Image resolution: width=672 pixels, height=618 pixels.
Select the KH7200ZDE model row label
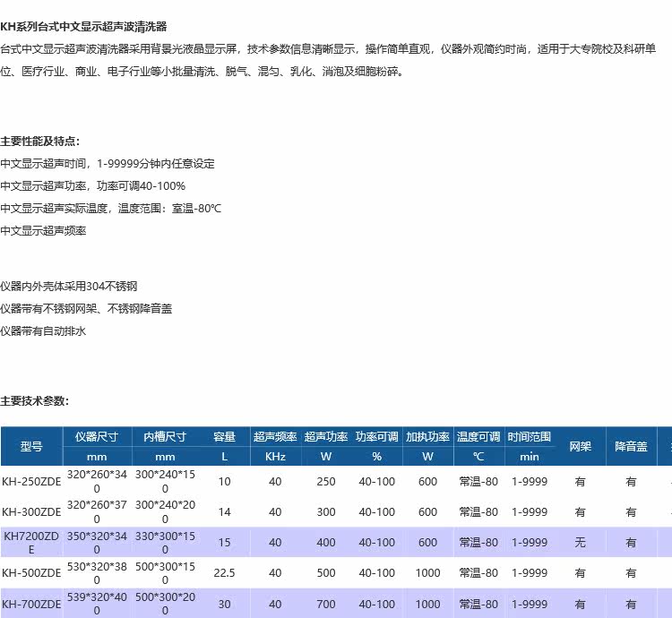point(31,543)
